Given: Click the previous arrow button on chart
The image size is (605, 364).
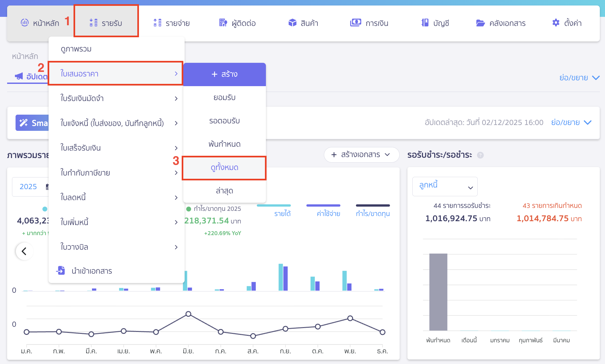Looking at the screenshot, I should coord(24,251).
